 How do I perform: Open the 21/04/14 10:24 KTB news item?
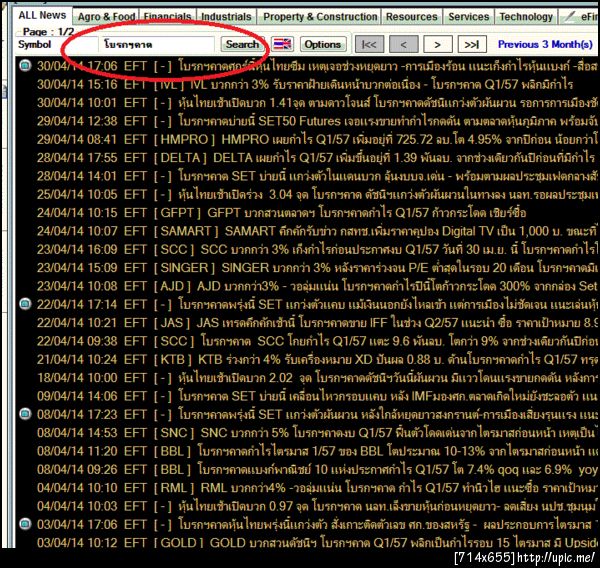click(316, 359)
